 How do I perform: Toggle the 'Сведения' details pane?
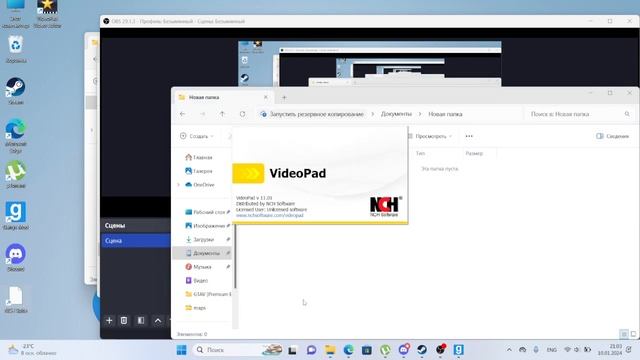click(x=613, y=136)
